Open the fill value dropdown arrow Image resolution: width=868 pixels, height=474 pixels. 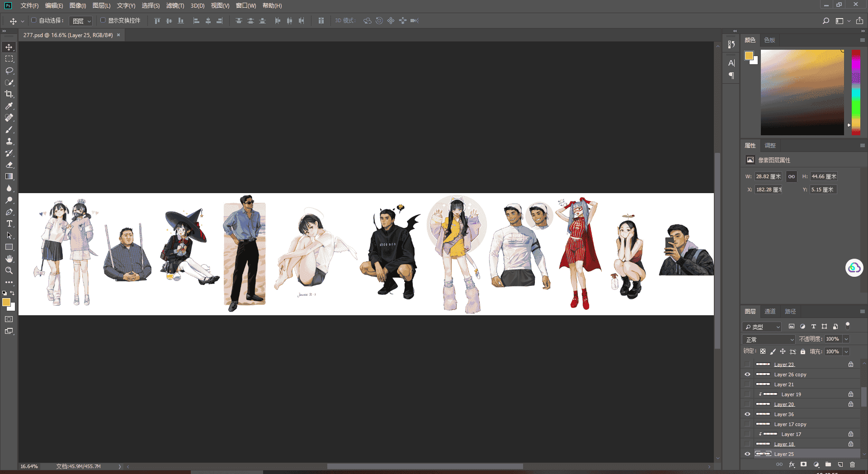click(846, 351)
